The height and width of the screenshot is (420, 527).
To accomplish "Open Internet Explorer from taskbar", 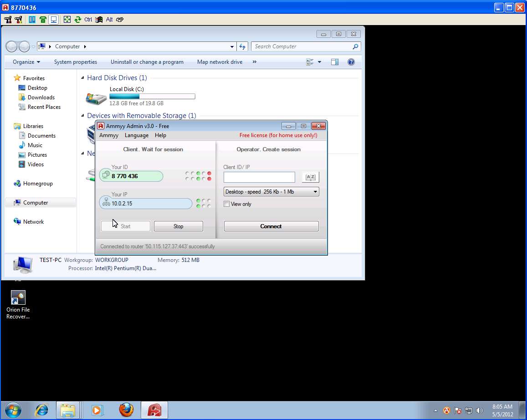I will pos(41,410).
